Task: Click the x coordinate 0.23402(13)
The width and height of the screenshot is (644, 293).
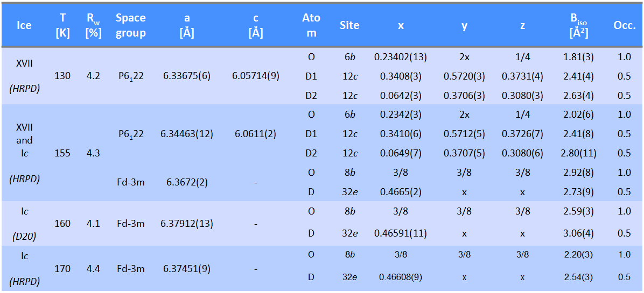Action: tap(400, 57)
